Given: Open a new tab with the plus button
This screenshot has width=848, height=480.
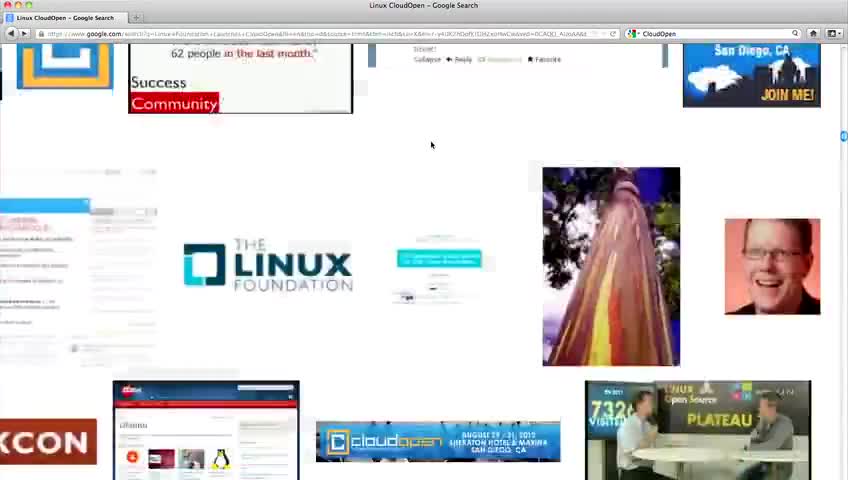Looking at the screenshot, I should pos(136,18).
